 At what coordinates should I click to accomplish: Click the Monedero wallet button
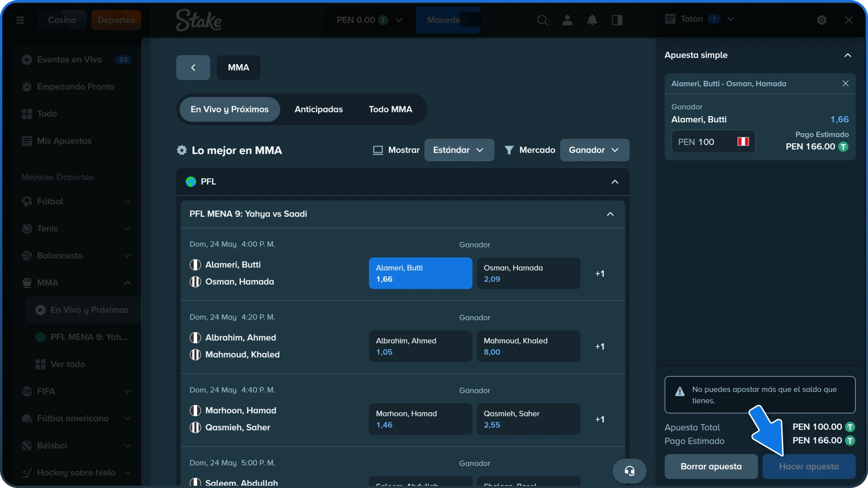coord(448,20)
